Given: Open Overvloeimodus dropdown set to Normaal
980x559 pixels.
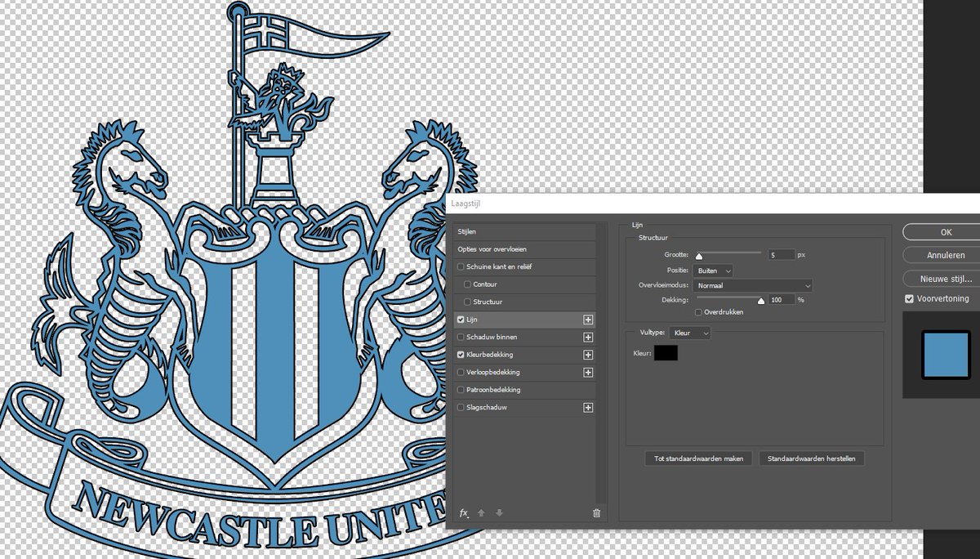Looking at the screenshot, I should click(x=752, y=286).
